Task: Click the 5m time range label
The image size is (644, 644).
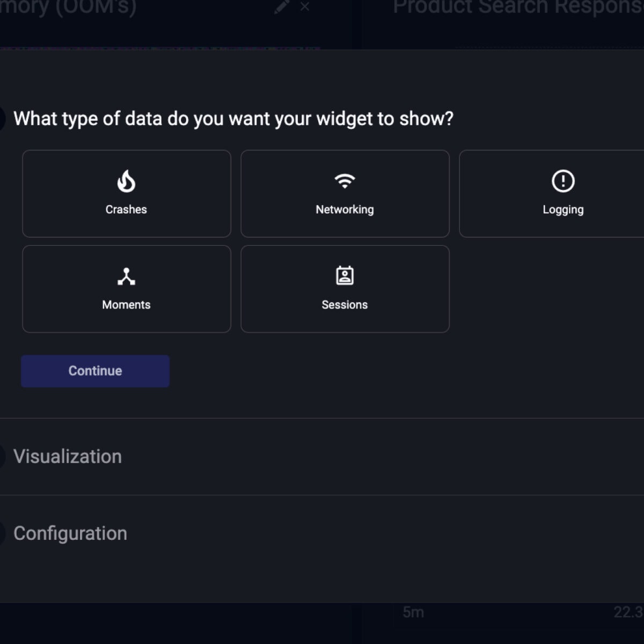Action: click(x=413, y=612)
